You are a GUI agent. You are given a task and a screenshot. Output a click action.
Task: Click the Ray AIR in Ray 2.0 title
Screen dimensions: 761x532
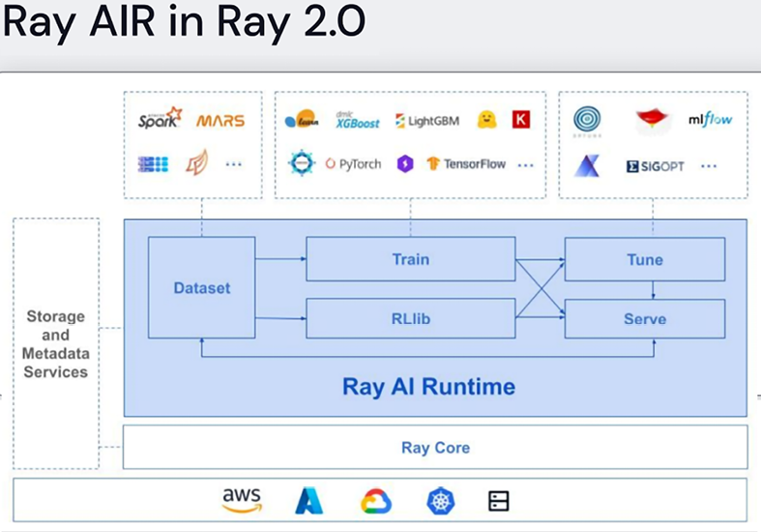click(184, 21)
